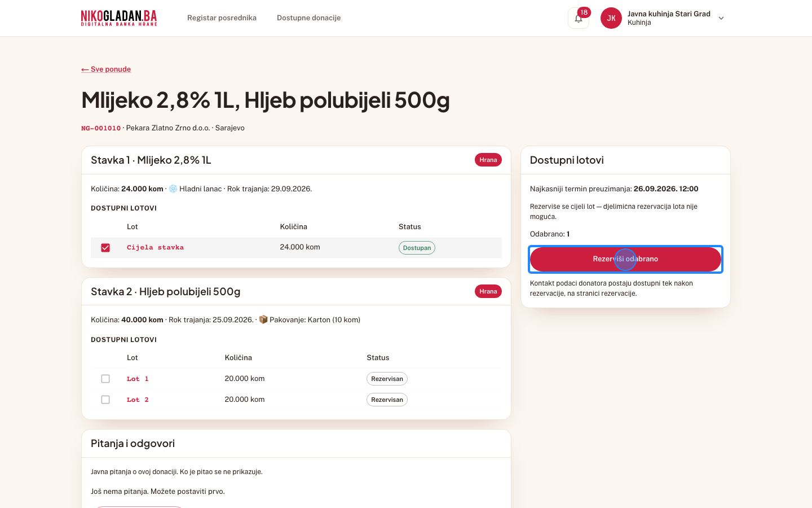The width and height of the screenshot is (812, 508).
Task: Click the Cijela stavka lot label
Action: pos(155,247)
